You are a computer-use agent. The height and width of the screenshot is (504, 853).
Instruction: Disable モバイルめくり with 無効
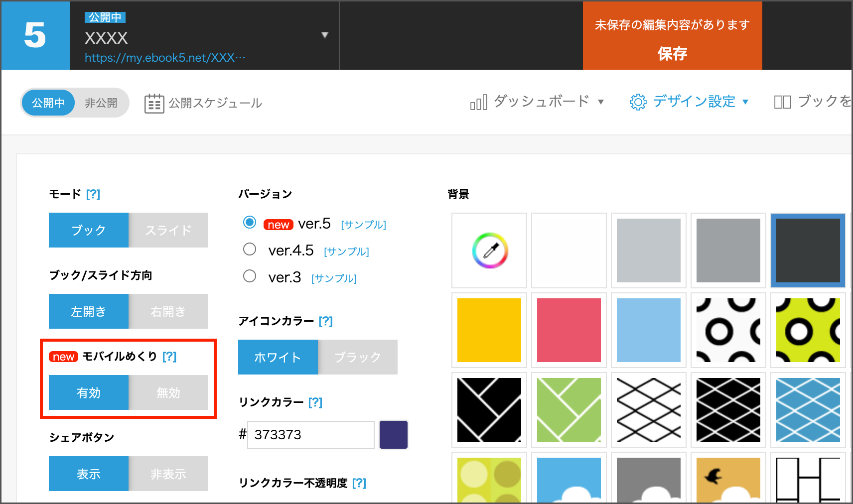pos(168,392)
